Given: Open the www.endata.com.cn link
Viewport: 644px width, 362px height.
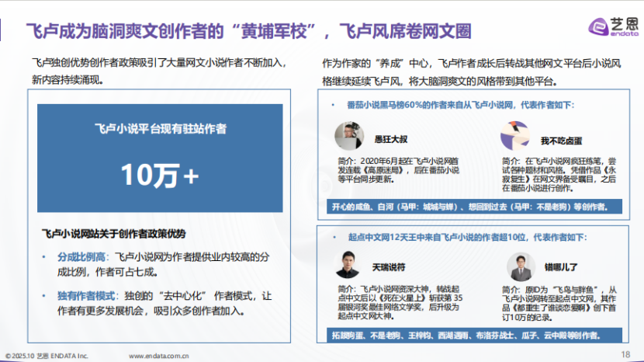Looking at the screenshot, I should pyautogui.click(x=158, y=356).
